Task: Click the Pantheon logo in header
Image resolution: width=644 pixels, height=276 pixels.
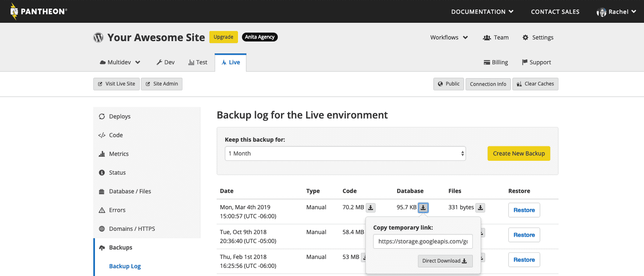Action: 38,12
